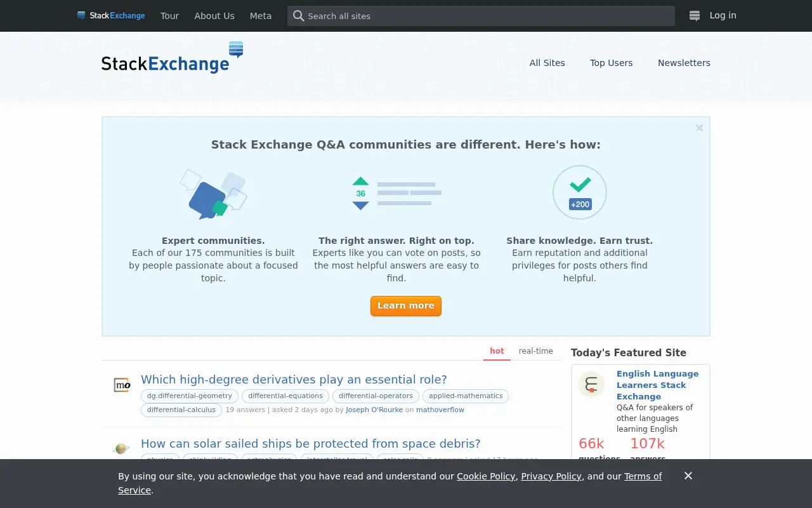Image resolution: width=812 pixels, height=508 pixels.
Task: Open Joseph O'Rourke's profile
Action: click(x=374, y=410)
